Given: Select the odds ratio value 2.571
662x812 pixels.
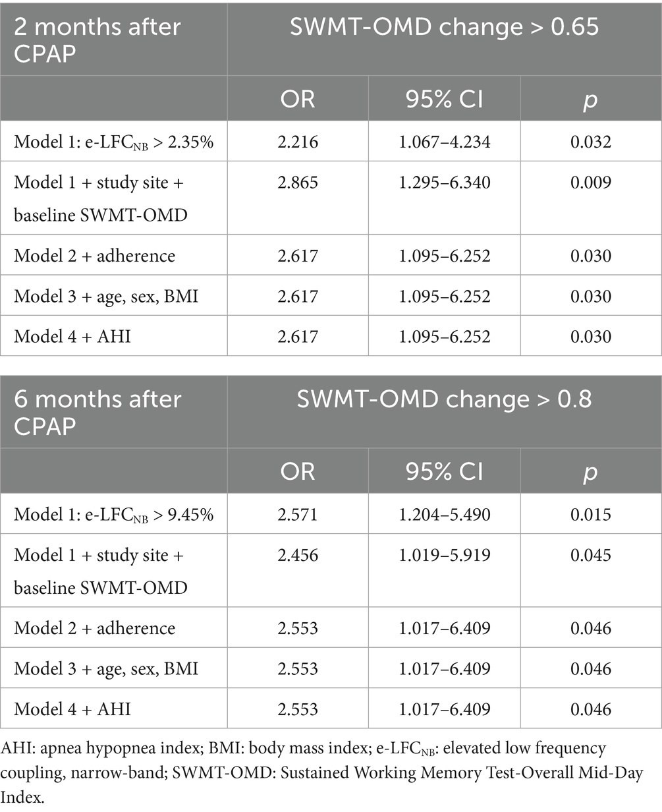Looking at the screenshot, I should point(298,514).
